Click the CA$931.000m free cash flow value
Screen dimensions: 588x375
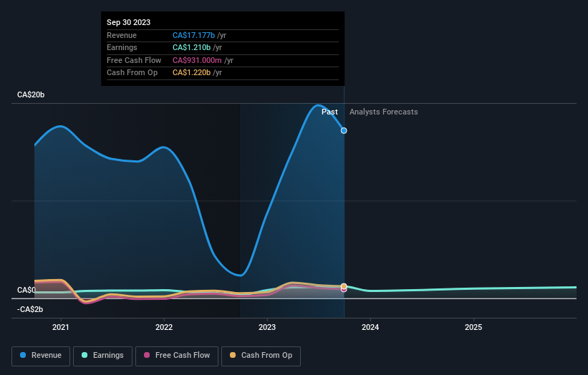[197, 60]
